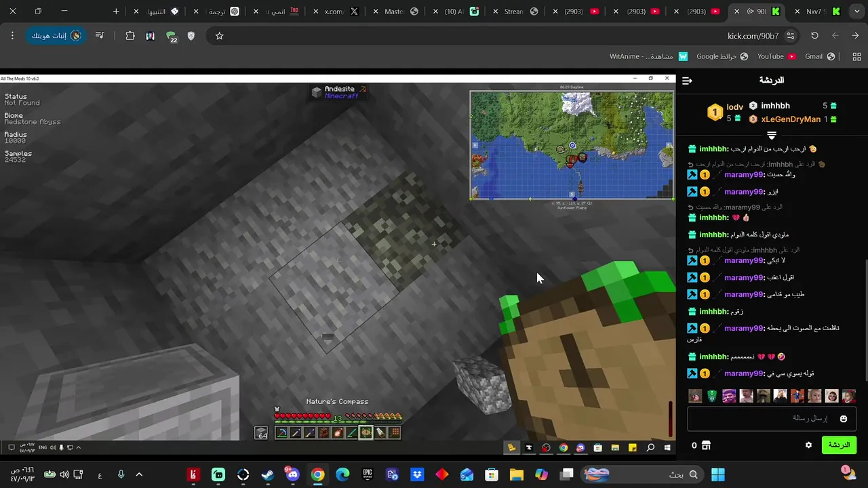Image resolution: width=868 pixels, height=488 pixels.
Task: Open Dropbox from the taskbar
Action: coord(417,474)
